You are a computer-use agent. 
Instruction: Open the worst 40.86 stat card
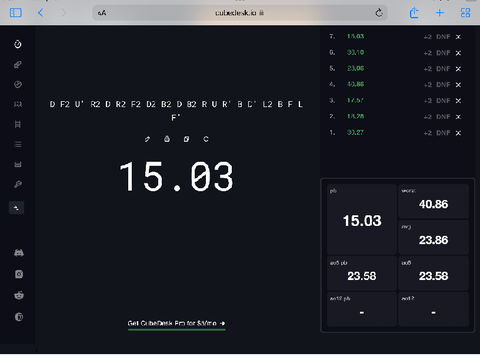(x=433, y=201)
